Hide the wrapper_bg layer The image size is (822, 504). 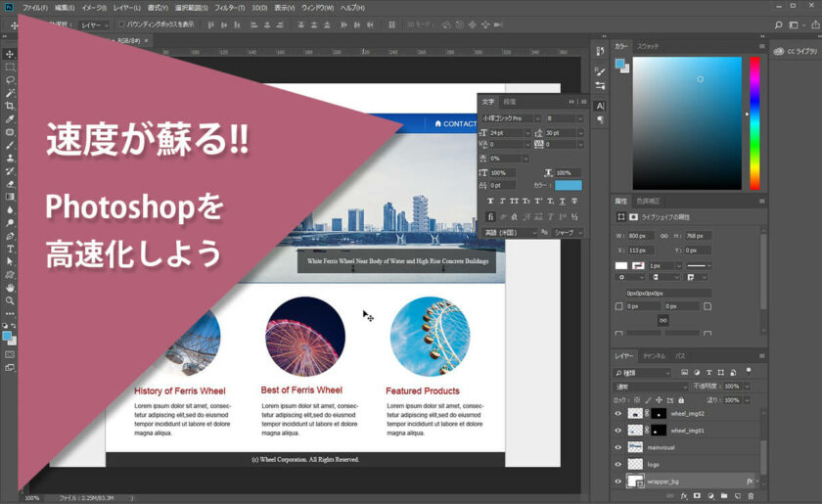coord(618,481)
